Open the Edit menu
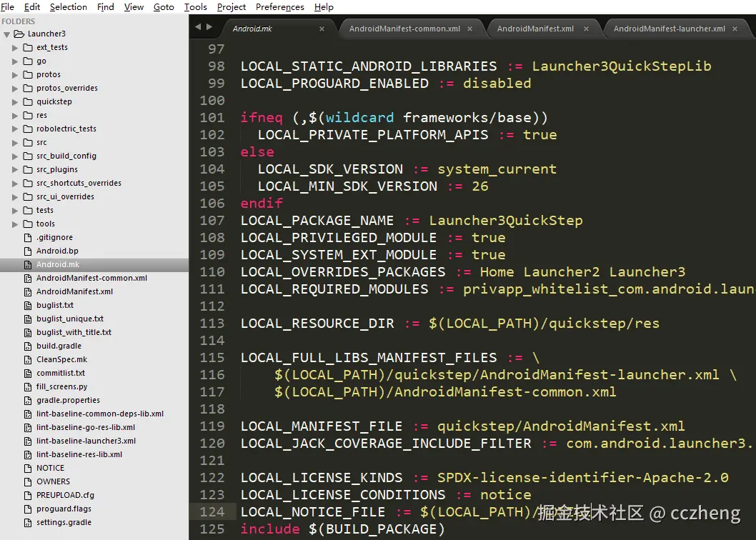The image size is (756, 540). pos(32,6)
